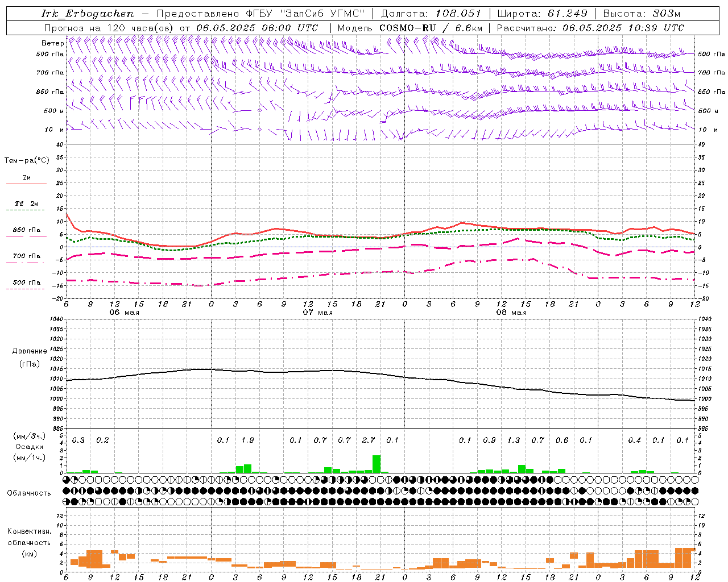
Task: Click the Высота: 303м value
Action: pos(642,14)
